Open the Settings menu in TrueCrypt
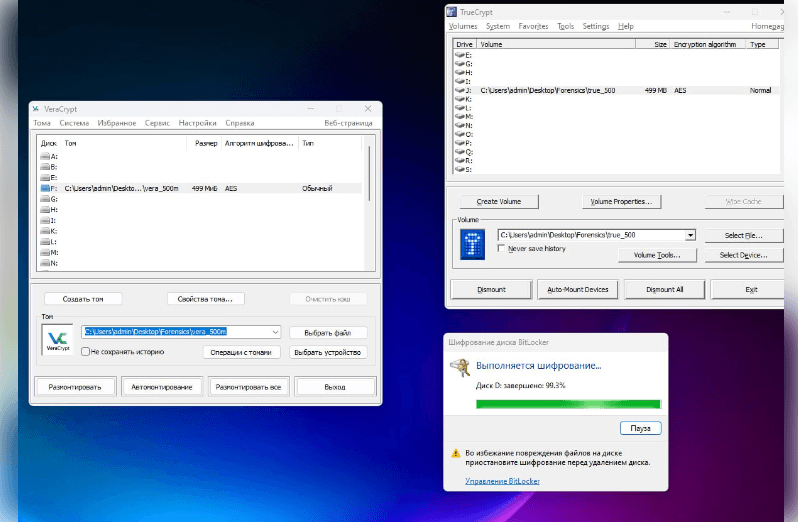Screen dimensions: 798x522 [596, 26]
